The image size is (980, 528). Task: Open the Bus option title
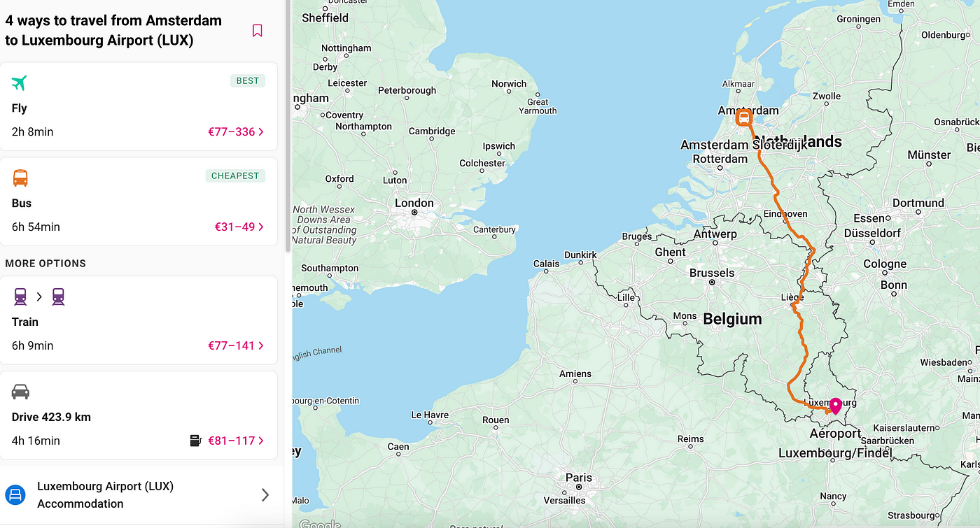pos(22,203)
